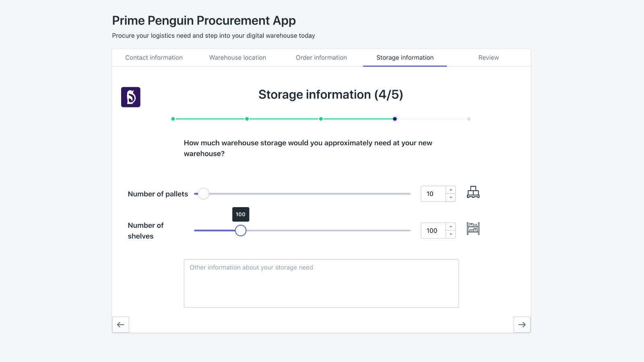Click the slider tooltip showing 100

click(241, 214)
